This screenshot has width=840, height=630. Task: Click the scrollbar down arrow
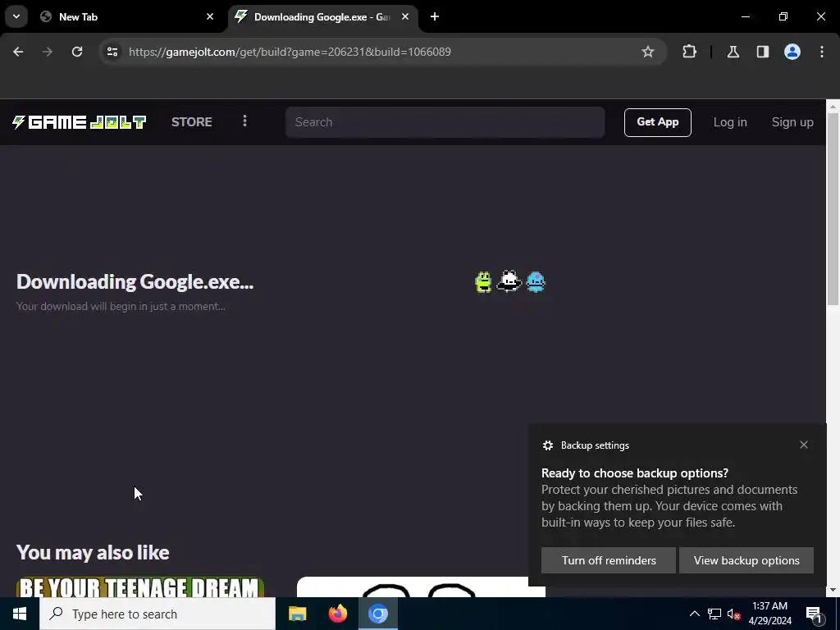tap(833, 590)
